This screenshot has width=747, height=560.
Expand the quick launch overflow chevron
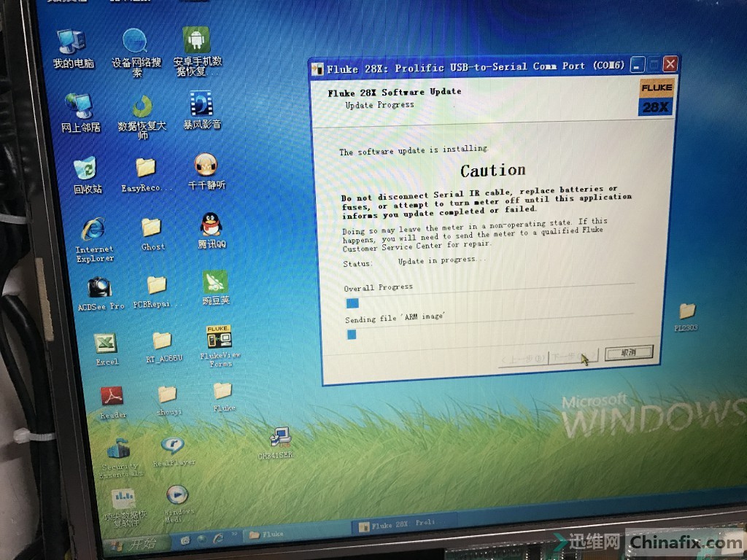tap(235, 532)
